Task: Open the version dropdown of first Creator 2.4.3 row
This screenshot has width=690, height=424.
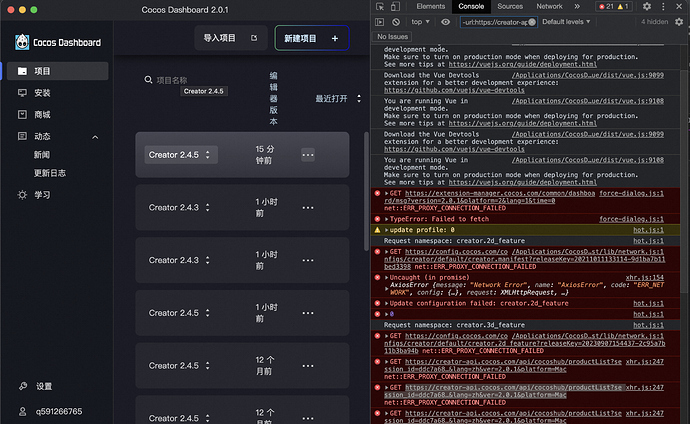Action: coord(179,208)
